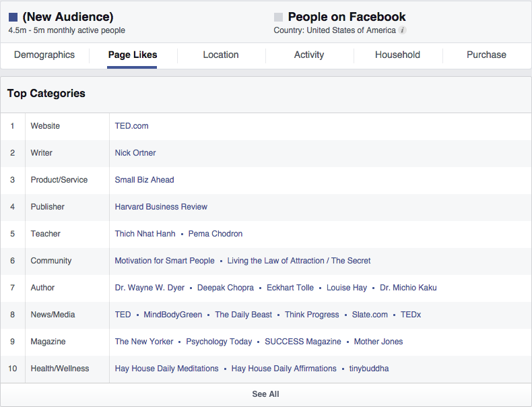Open the Thich Nhat Hanh link

[145, 234]
